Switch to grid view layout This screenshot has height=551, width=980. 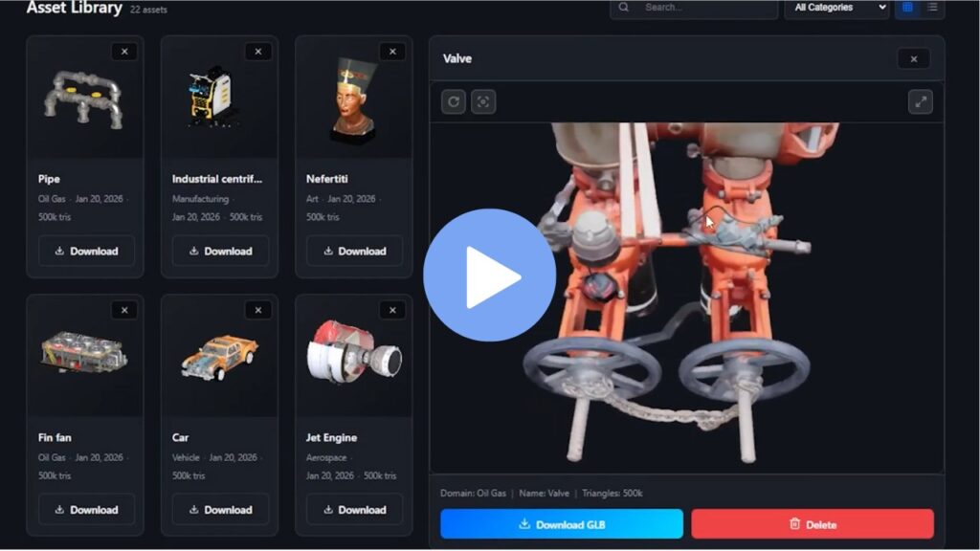click(907, 8)
